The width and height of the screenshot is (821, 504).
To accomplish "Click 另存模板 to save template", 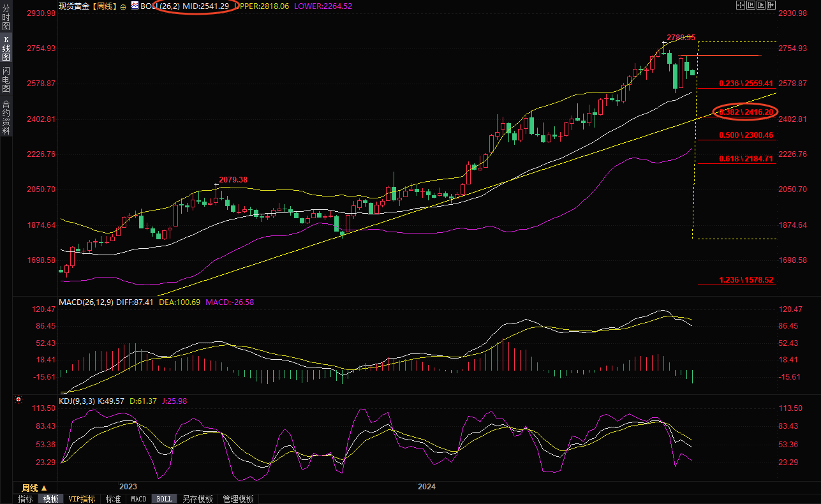I will pos(197,499).
